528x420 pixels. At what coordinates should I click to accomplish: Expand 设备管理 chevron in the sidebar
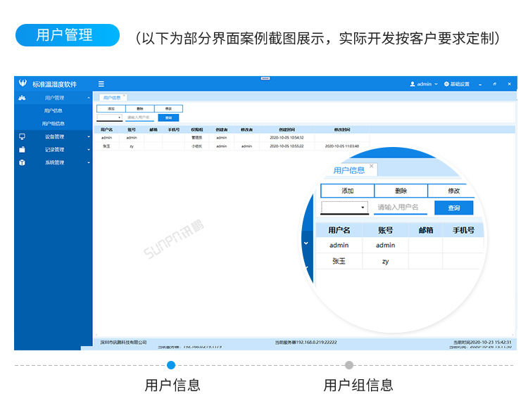click(89, 136)
